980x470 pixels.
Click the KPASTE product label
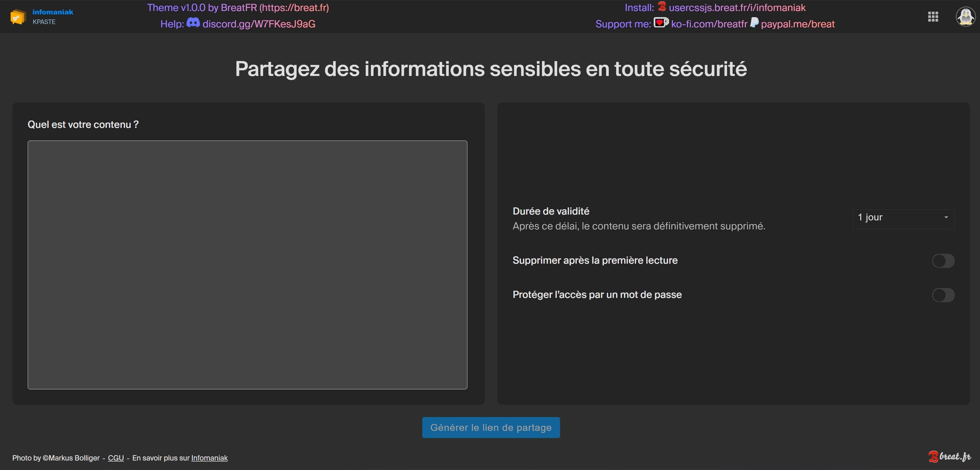44,22
